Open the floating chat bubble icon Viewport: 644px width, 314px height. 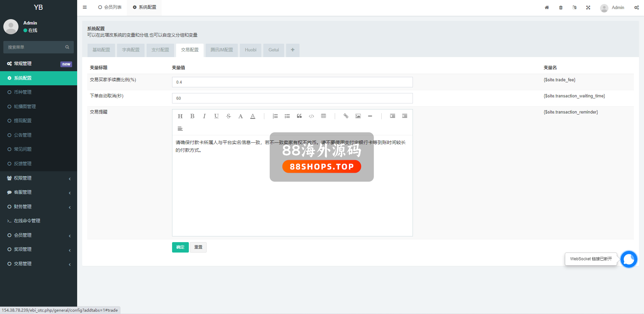click(x=629, y=259)
